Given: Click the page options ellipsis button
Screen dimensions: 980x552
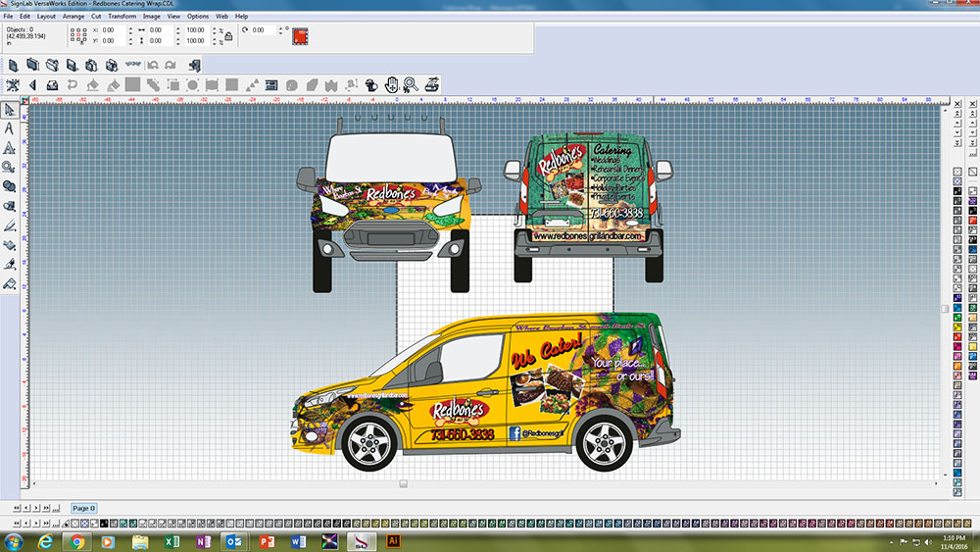Looking at the screenshot, I should coord(56,508).
